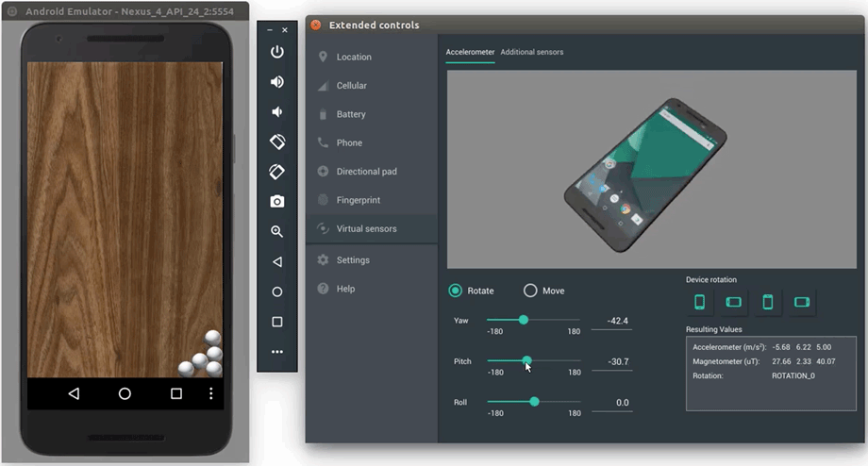Click the Roll value field showing 0.0
This screenshot has width=868, height=466.
[611, 403]
